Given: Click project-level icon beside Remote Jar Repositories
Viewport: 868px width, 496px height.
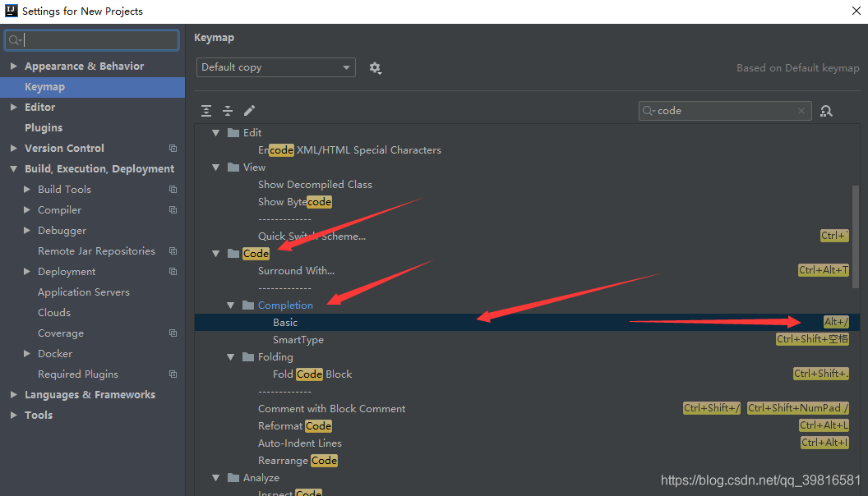Looking at the screenshot, I should [x=173, y=251].
